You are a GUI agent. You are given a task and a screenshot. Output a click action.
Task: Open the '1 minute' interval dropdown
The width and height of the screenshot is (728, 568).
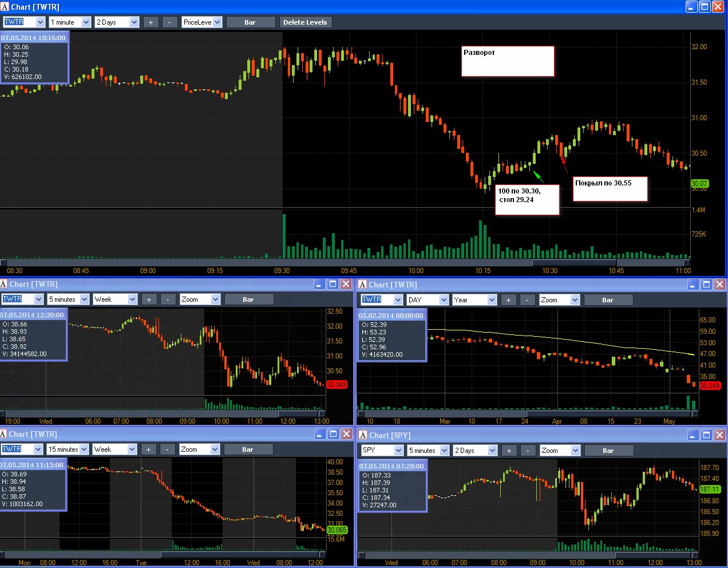(x=86, y=22)
